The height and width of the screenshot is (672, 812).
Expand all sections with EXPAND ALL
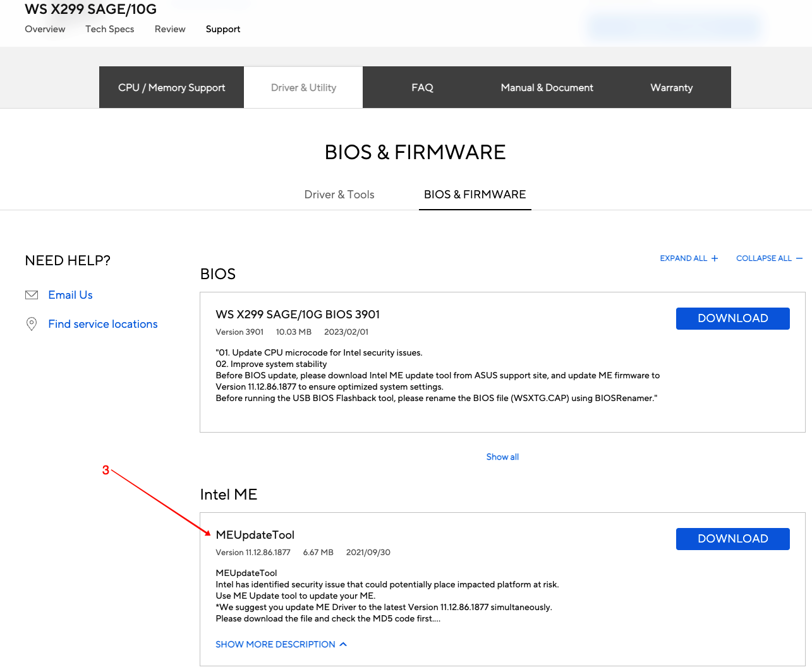coord(684,258)
